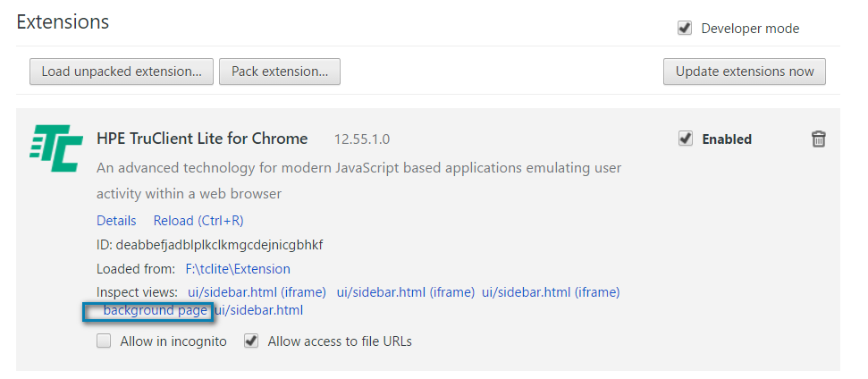Click the Inspect views label

pyautogui.click(x=137, y=292)
